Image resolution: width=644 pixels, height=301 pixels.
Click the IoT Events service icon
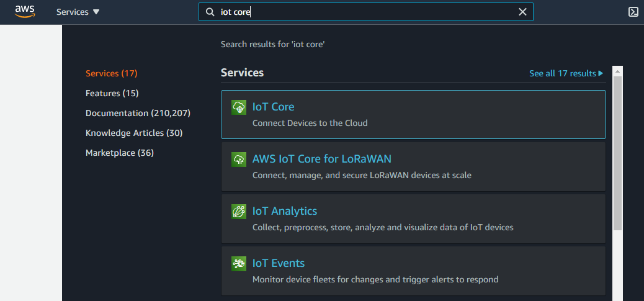coord(239,264)
